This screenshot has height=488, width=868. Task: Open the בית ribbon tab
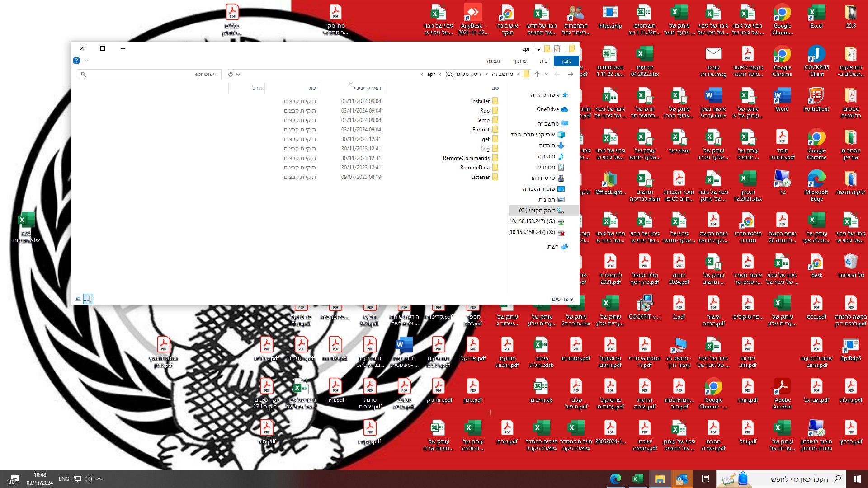(x=543, y=61)
